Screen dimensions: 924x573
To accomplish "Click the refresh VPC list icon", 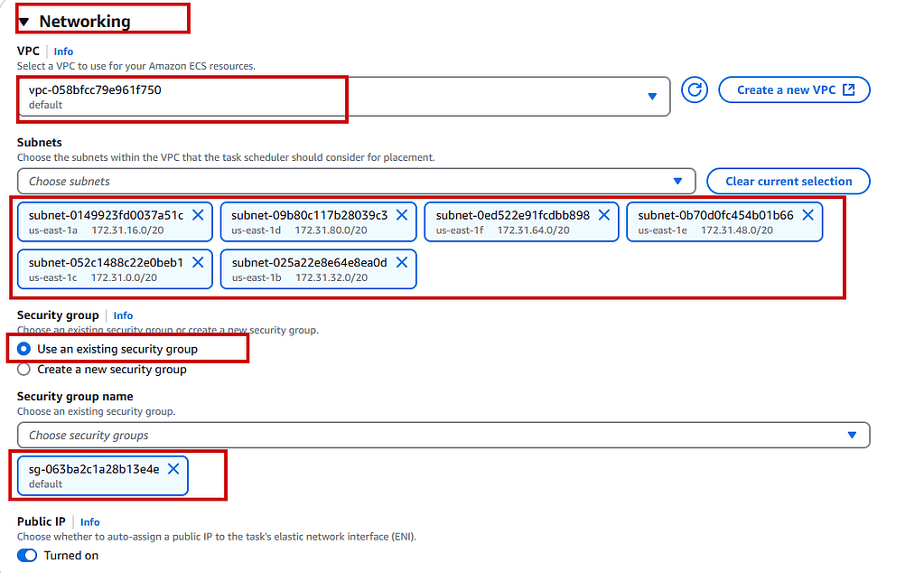I will (694, 89).
